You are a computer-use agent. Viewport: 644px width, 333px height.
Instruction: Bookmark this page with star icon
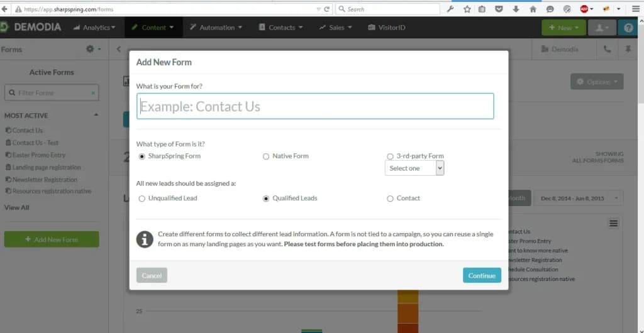click(x=467, y=9)
